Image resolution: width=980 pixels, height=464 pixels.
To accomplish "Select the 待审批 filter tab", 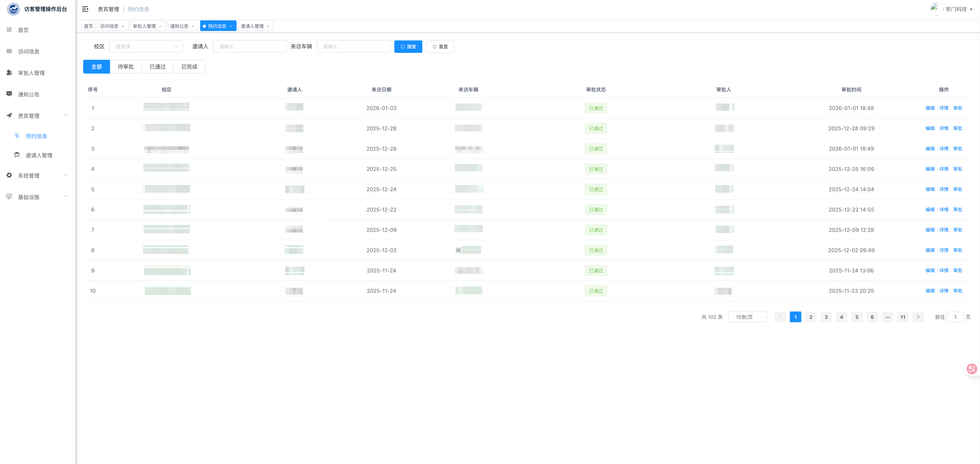I will pos(126,66).
